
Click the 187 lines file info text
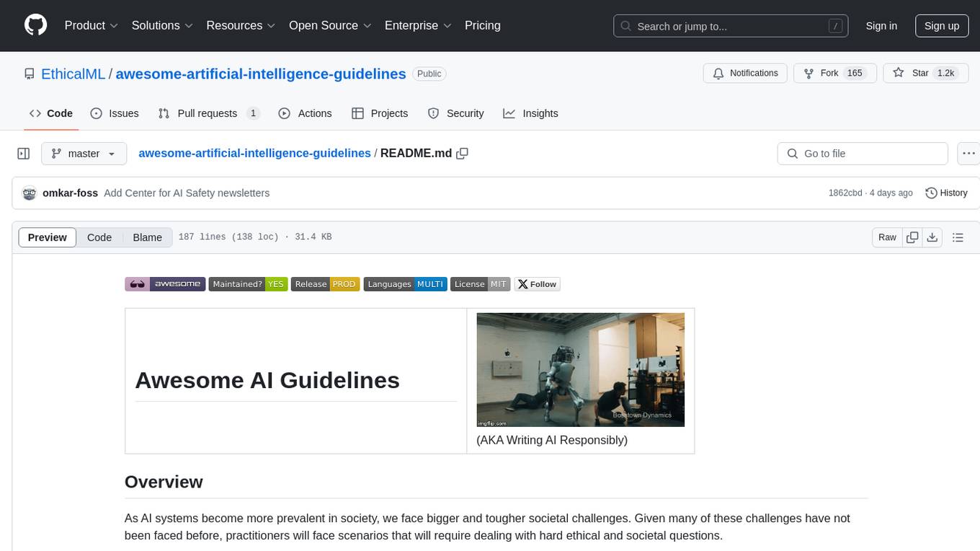(254, 237)
